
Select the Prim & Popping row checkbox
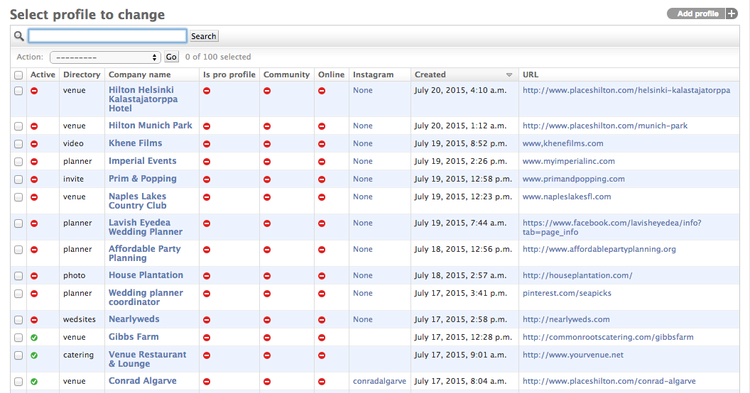[x=18, y=179]
